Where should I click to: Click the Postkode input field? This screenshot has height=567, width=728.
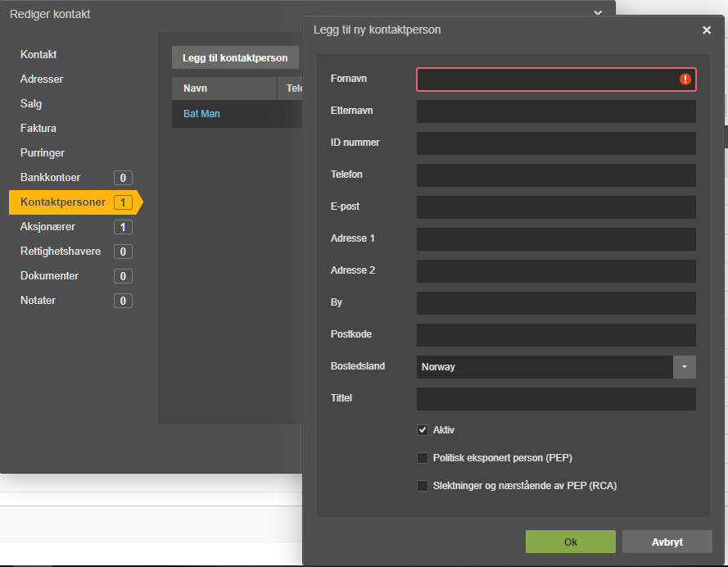click(556, 335)
